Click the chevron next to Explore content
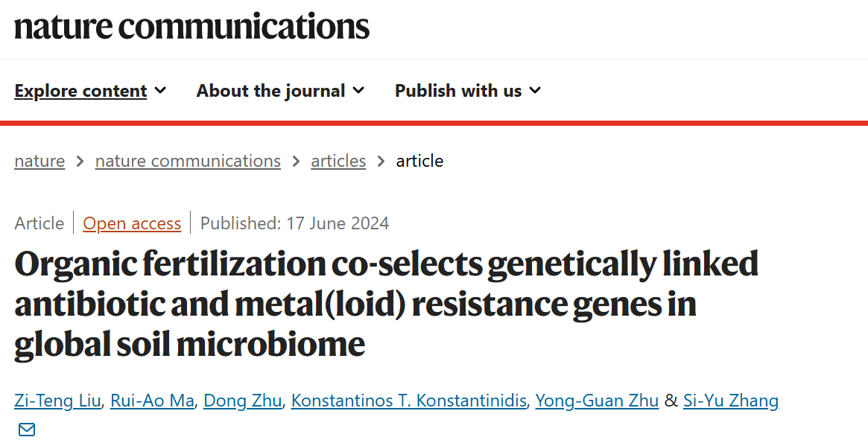Viewport: 868px width, 440px height. [160, 91]
